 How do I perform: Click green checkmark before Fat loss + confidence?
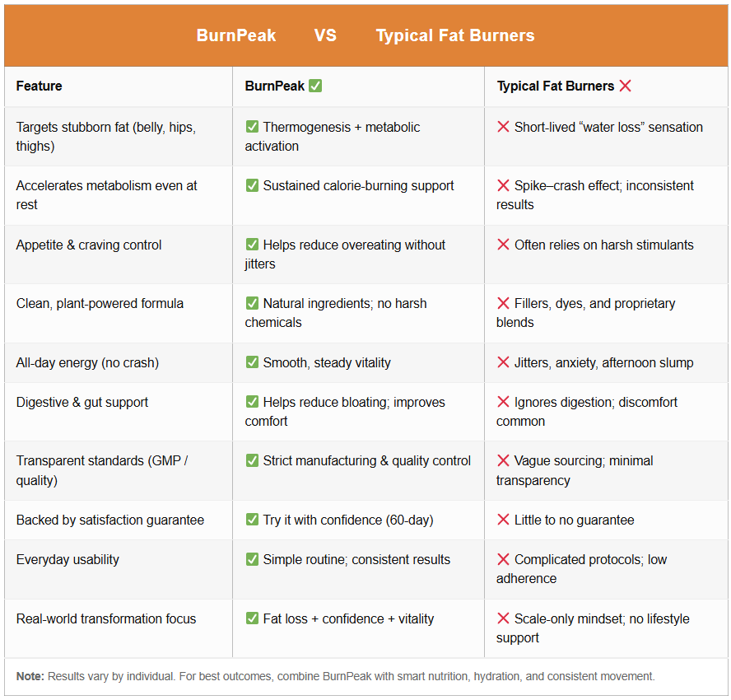[x=252, y=619]
